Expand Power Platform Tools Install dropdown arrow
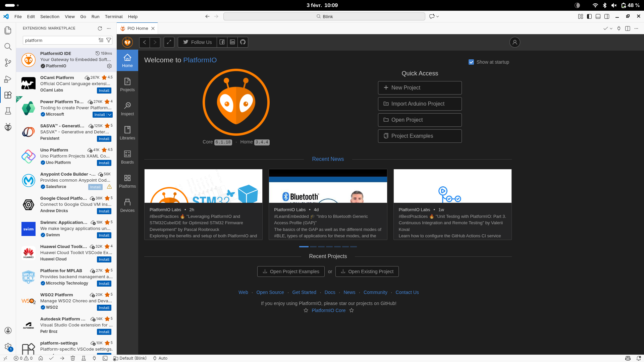Viewport: 644px width, 362px height. (110, 115)
